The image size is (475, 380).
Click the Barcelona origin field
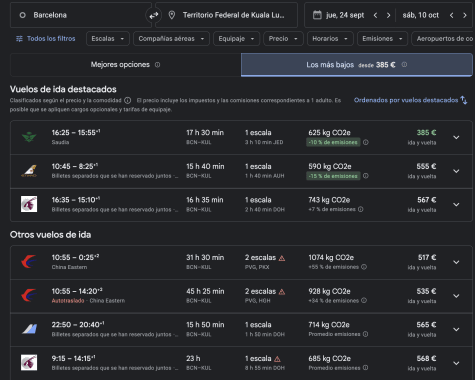(80, 15)
